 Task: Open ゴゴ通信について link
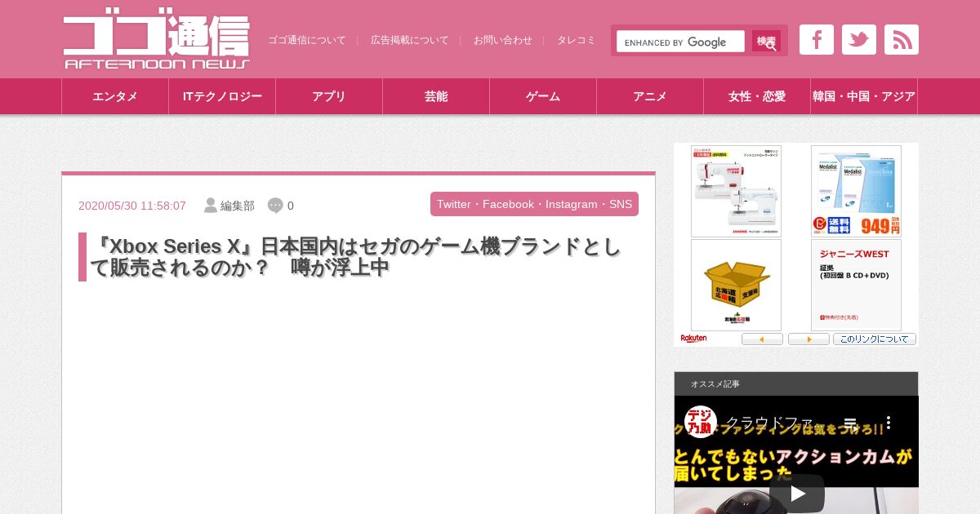click(x=307, y=40)
